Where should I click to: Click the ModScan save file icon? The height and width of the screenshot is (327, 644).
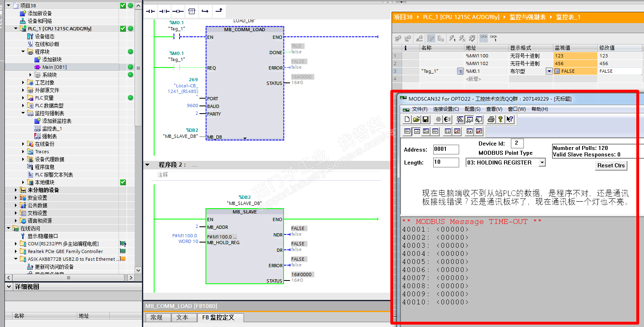click(426, 119)
